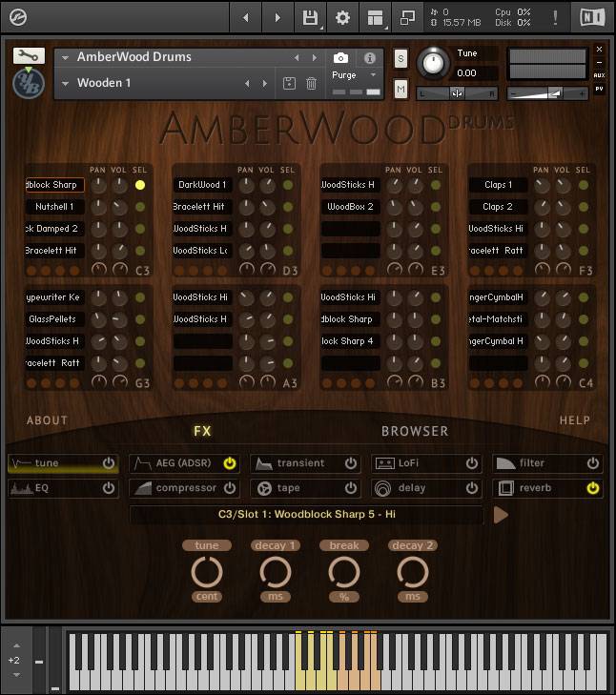Open the instrument info icon
The image size is (616, 695).
point(370,58)
